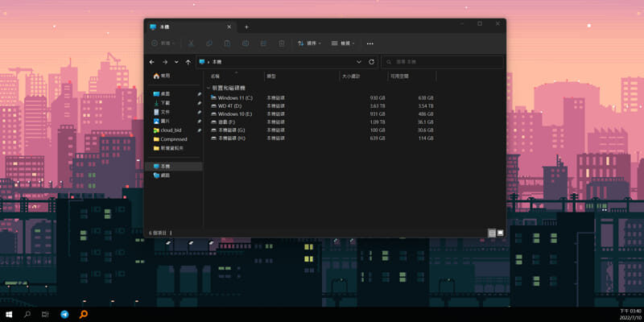Click the Rename icon in Explorer toolbar
The width and height of the screenshot is (644, 322).
[x=246, y=43]
